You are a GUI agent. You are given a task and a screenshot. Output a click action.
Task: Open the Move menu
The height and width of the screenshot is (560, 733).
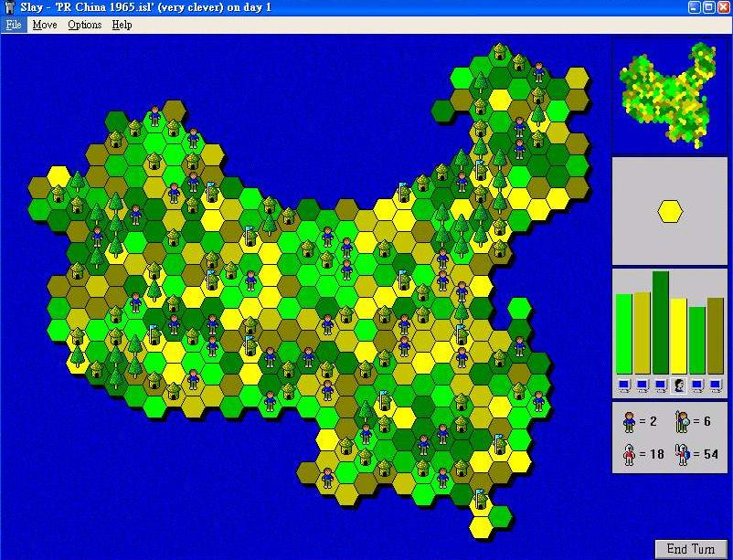[45, 25]
